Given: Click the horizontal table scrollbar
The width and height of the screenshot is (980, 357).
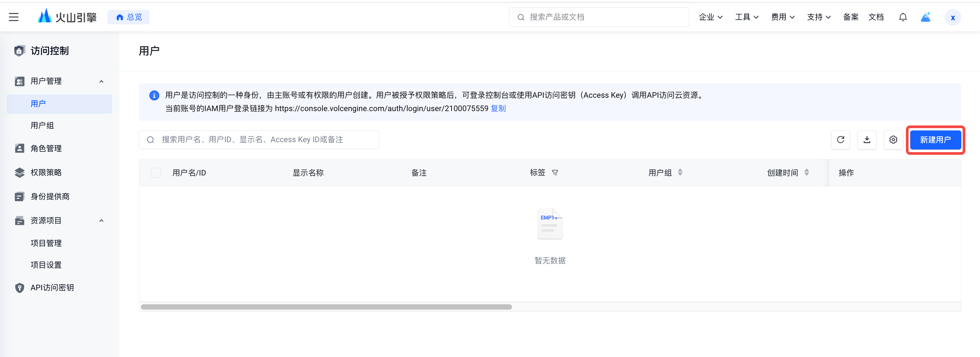Looking at the screenshot, I should pyautogui.click(x=326, y=307).
